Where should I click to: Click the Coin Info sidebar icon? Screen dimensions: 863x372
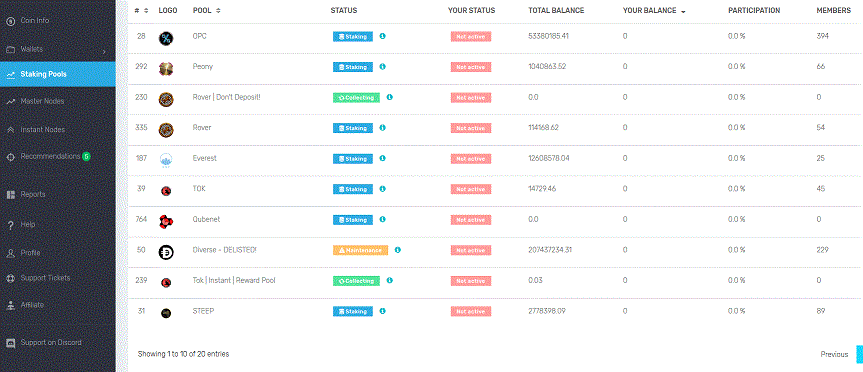[x=10, y=21]
